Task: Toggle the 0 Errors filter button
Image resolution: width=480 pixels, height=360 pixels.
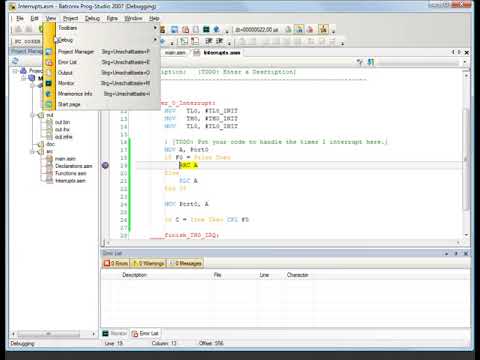Action: click(116, 263)
